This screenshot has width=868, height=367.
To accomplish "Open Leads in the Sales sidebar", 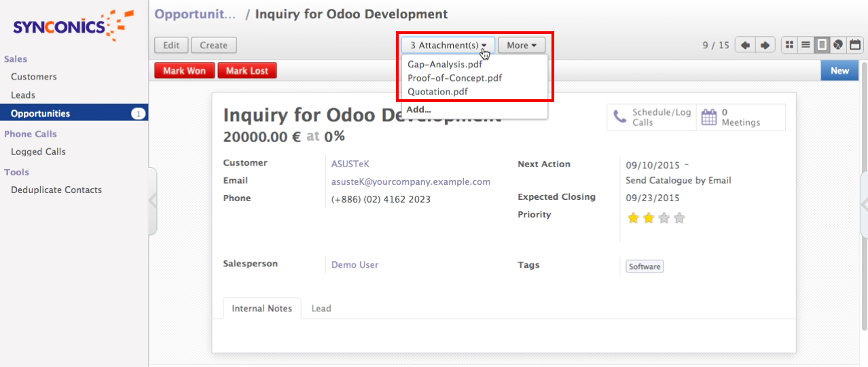I will click(x=23, y=95).
